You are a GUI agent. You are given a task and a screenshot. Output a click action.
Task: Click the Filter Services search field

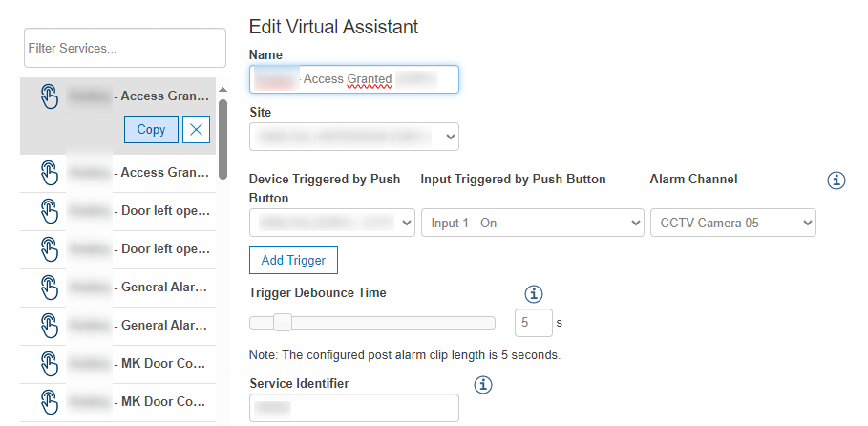pyautogui.click(x=124, y=48)
